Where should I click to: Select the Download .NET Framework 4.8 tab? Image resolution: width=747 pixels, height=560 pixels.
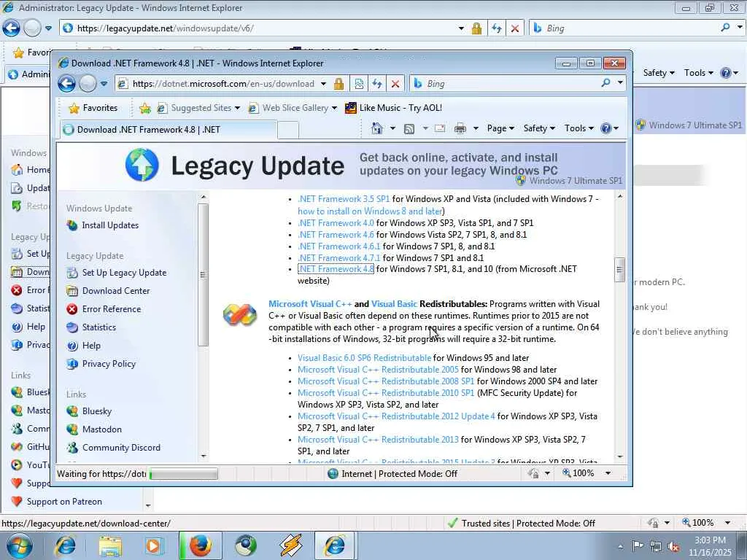[169, 130]
